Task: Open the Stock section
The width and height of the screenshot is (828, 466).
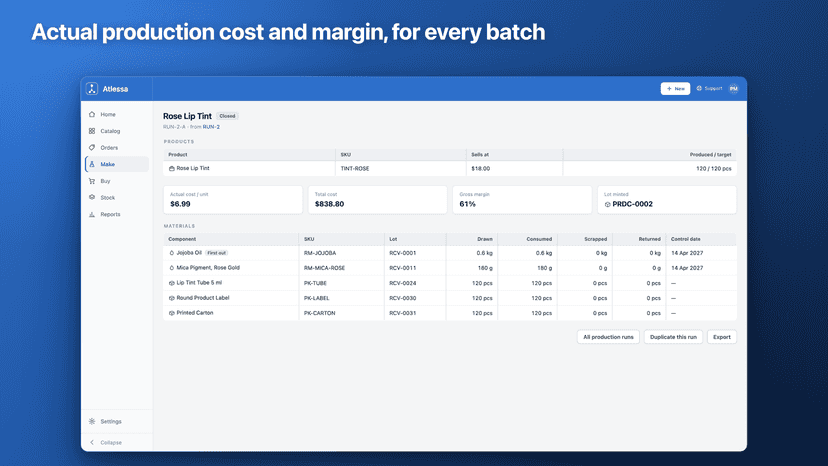Action: coord(116,198)
